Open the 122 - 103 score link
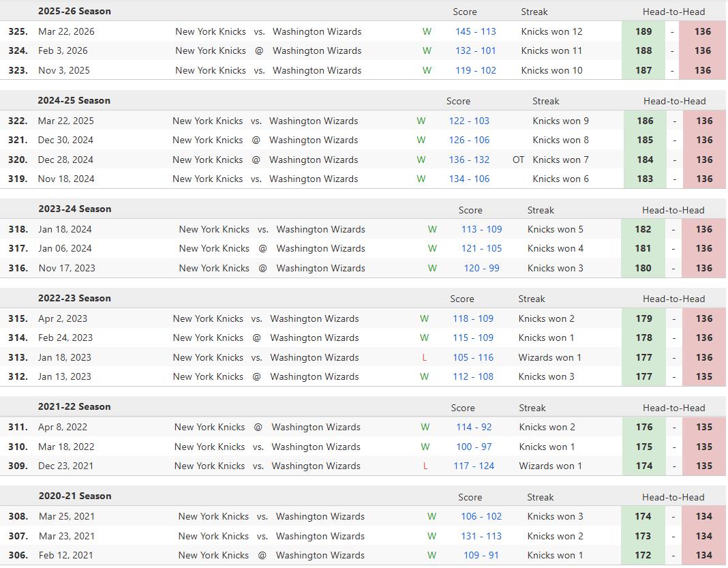Viewport: 728px width, 568px height. pos(469,121)
